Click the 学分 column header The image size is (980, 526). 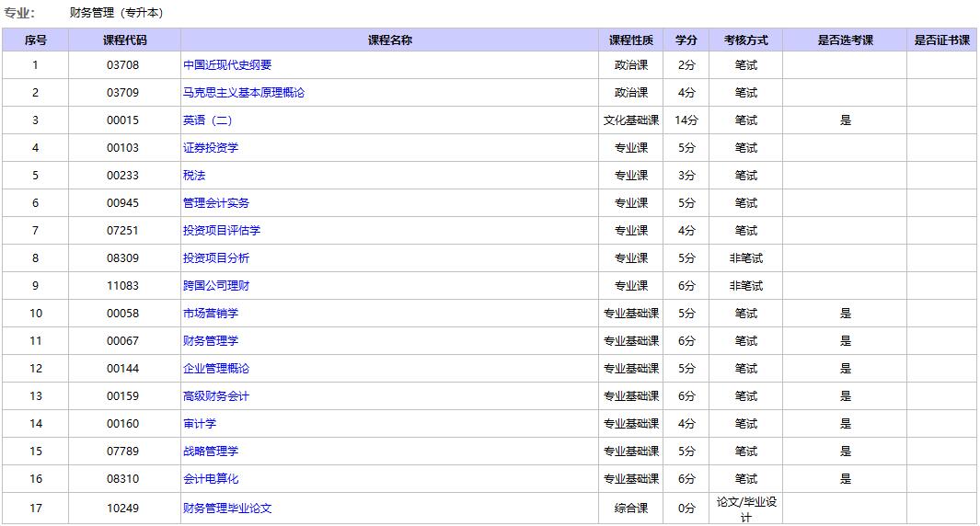[686, 40]
